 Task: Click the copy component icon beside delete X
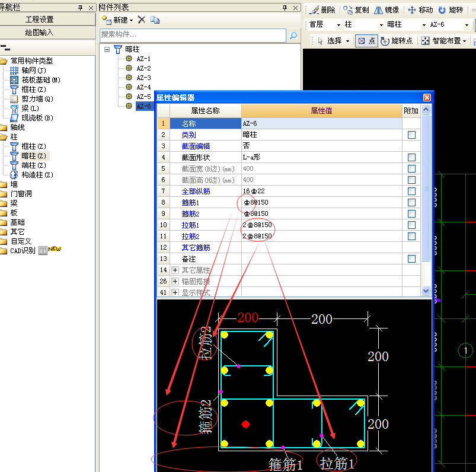pyautogui.click(x=155, y=20)
